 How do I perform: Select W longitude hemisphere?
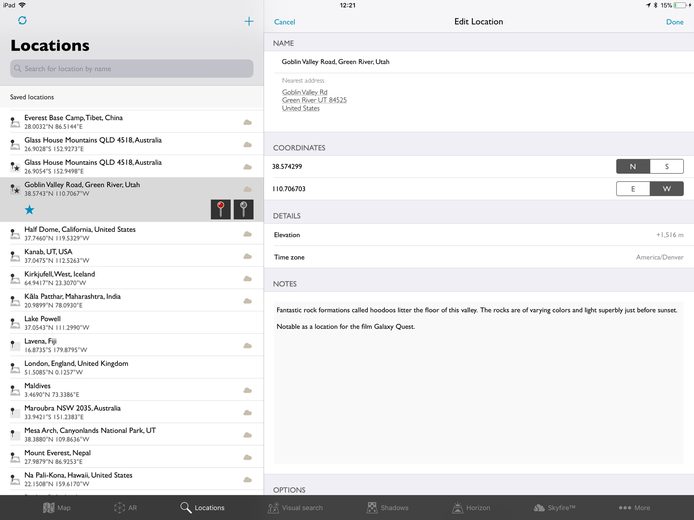click(667, 189)
